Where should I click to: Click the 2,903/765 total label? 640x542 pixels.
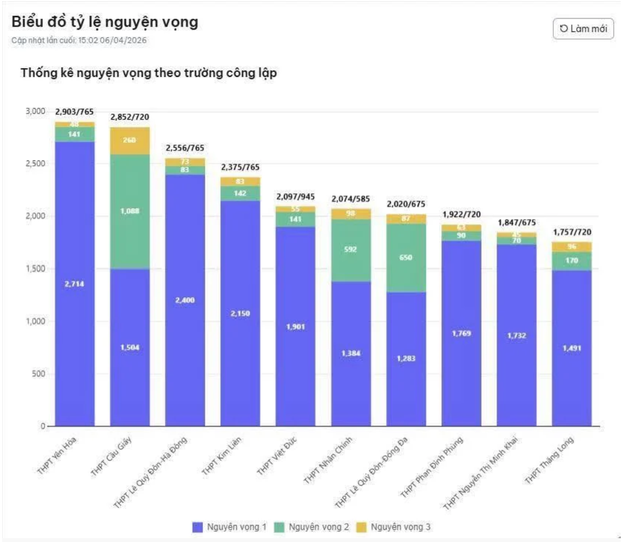tap(75, 111)
